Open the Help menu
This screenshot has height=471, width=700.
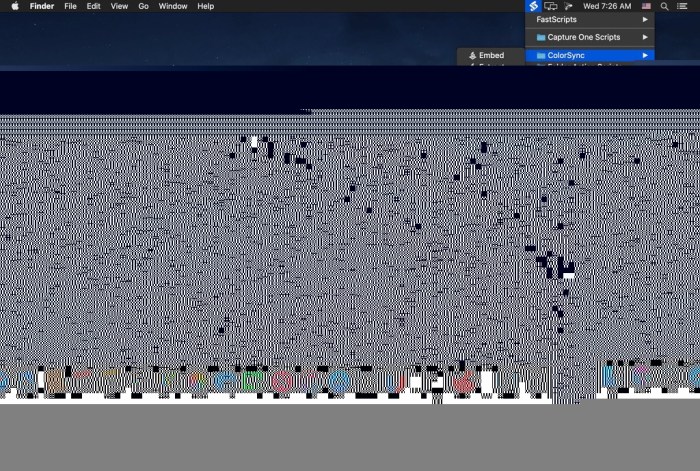pos(206,6)
